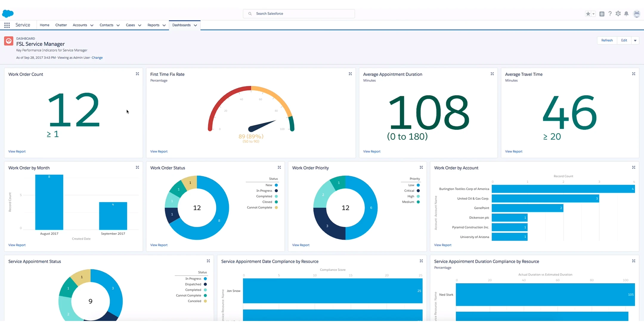Open the Reports tab
Screen dimensions: 644x329
(153, 25)
